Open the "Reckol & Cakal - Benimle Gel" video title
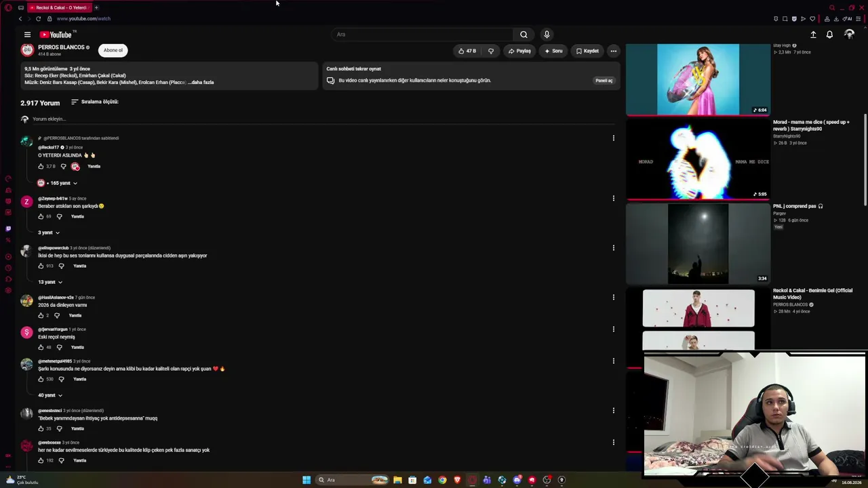 click(812, 294)
